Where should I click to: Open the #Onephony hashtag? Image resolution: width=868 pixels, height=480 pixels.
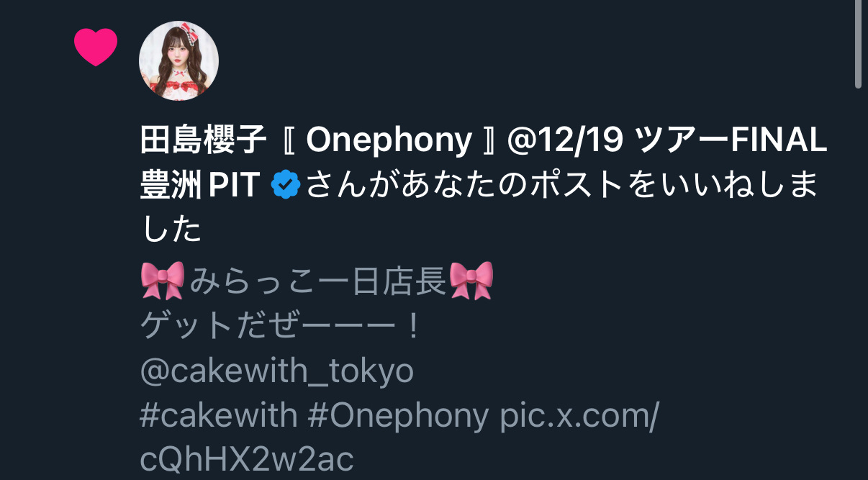coord(398,417)
